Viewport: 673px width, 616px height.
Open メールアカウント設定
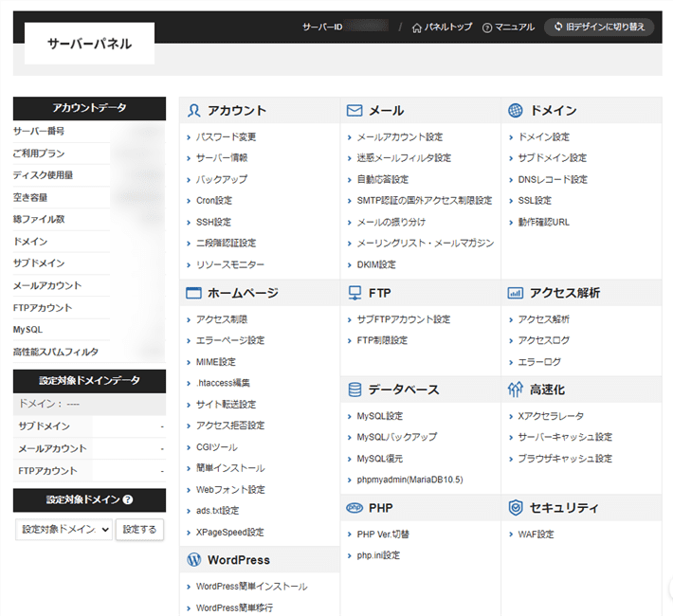(400, 136)
